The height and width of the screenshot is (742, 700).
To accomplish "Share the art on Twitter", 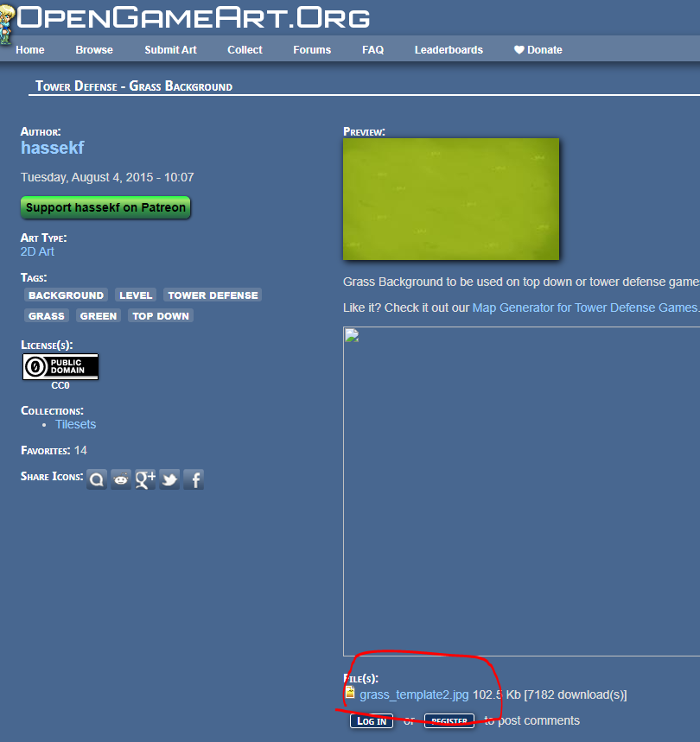I will click(169, 479).
